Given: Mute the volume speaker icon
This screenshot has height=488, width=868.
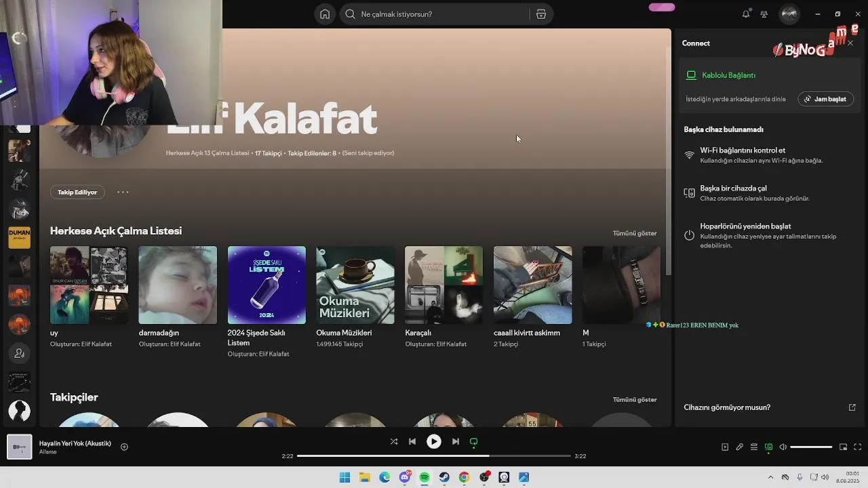Looking at the screenshot, I should 783,447.
